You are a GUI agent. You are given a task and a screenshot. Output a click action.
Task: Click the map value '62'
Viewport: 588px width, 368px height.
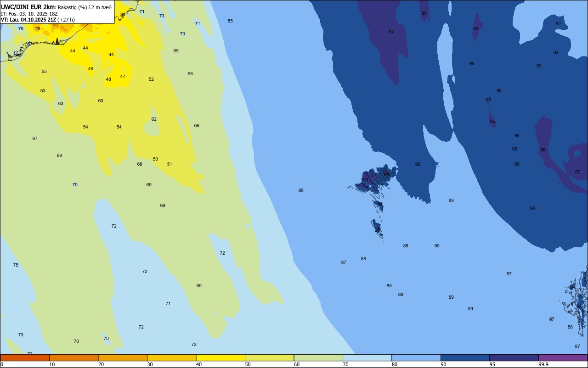point(154,119)
